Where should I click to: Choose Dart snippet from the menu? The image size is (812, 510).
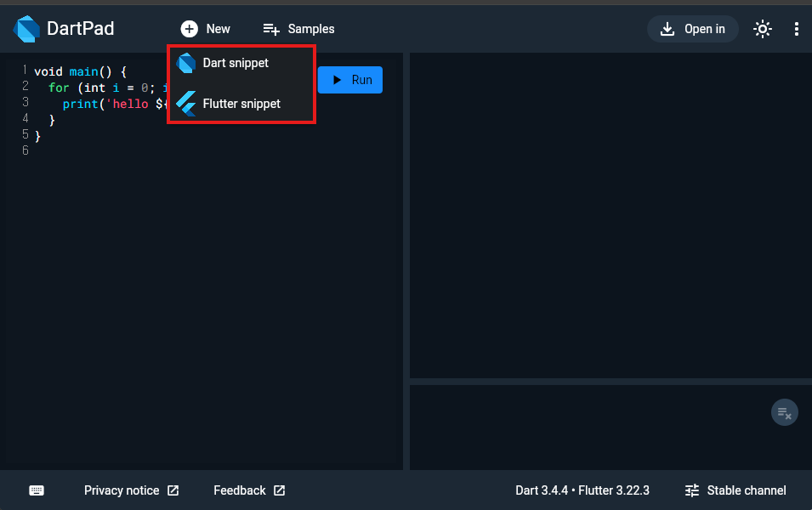pos(241,63)
